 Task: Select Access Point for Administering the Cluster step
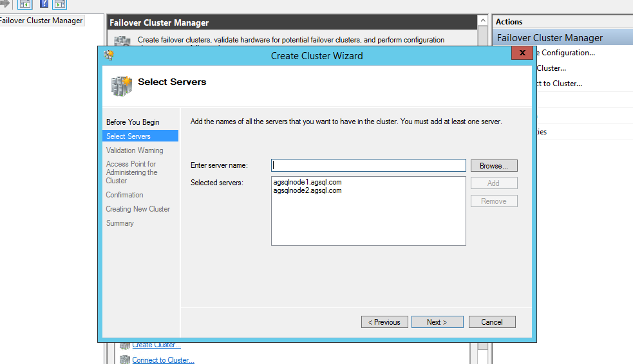tap(131, 172)
